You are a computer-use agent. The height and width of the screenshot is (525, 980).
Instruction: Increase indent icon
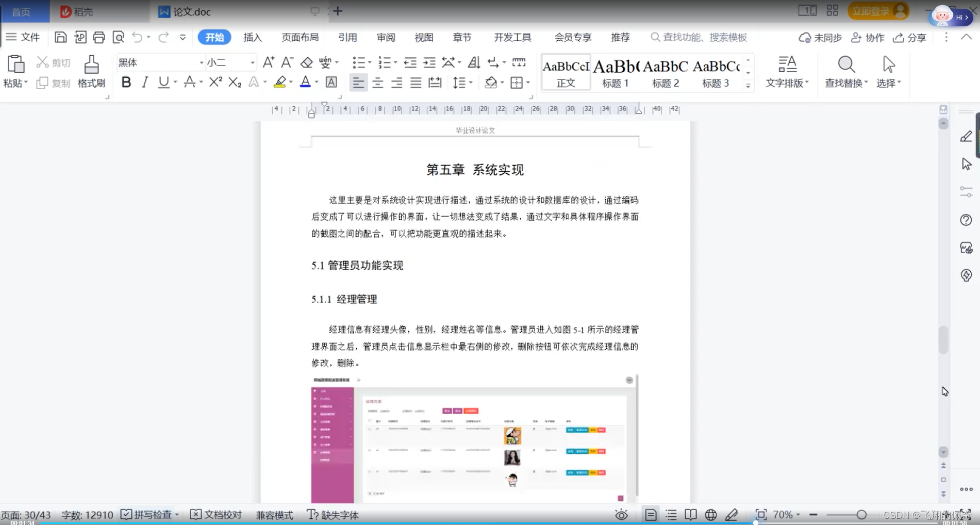pyautogui.click(x=429, y=62)
